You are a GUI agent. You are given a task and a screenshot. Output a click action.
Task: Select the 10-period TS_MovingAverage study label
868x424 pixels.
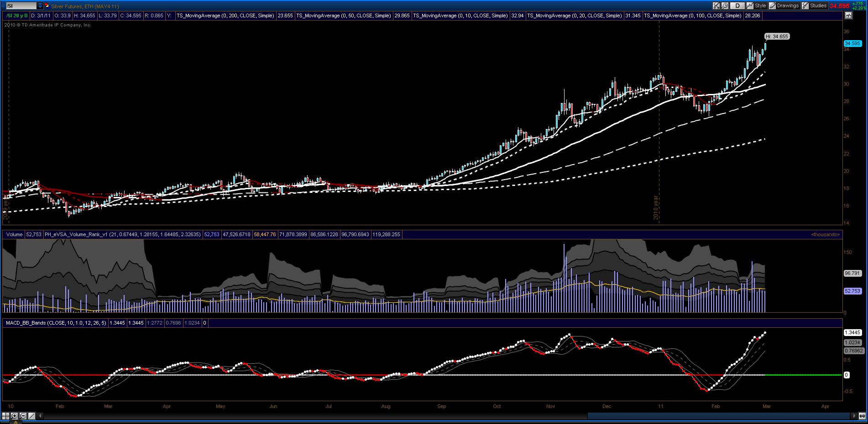460,16
